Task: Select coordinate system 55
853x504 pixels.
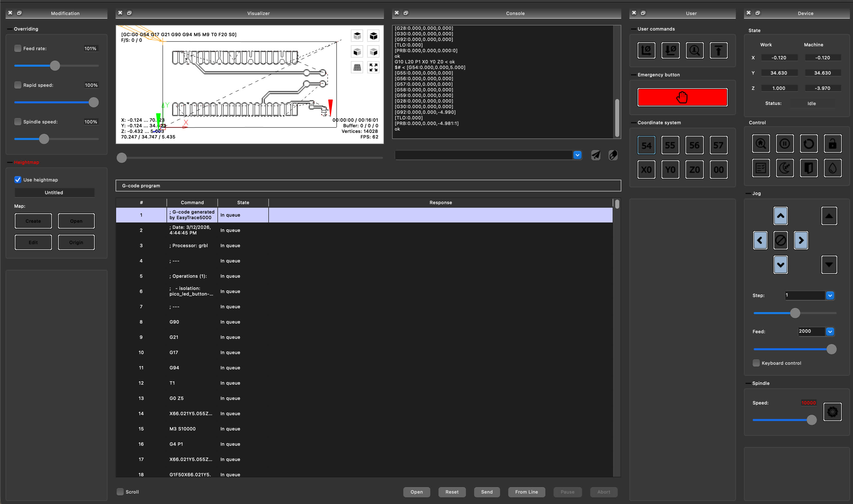Action: pos(670,145)
